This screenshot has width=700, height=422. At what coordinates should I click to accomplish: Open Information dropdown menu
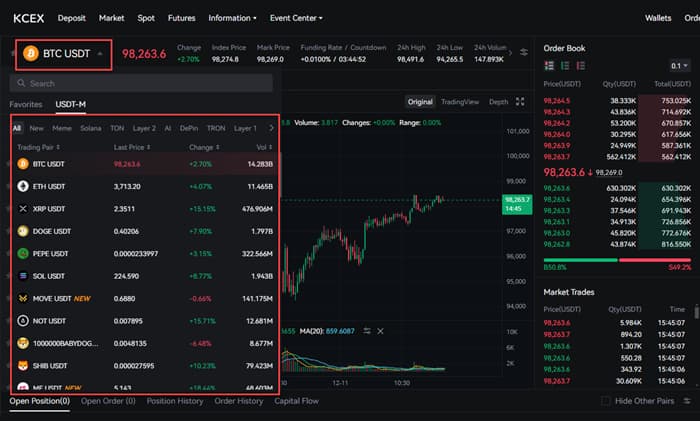point(232,18)
